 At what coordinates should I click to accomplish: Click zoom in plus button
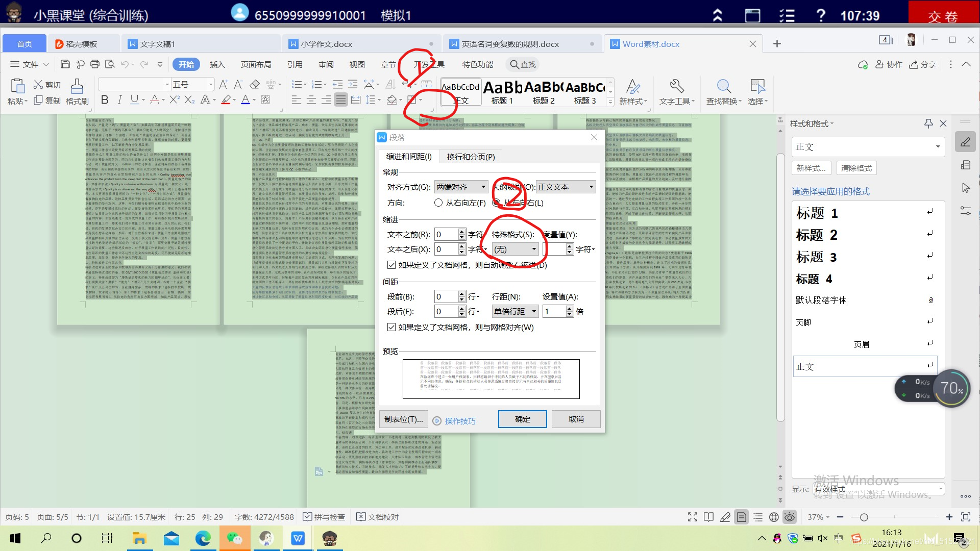[x=949, y=517]
